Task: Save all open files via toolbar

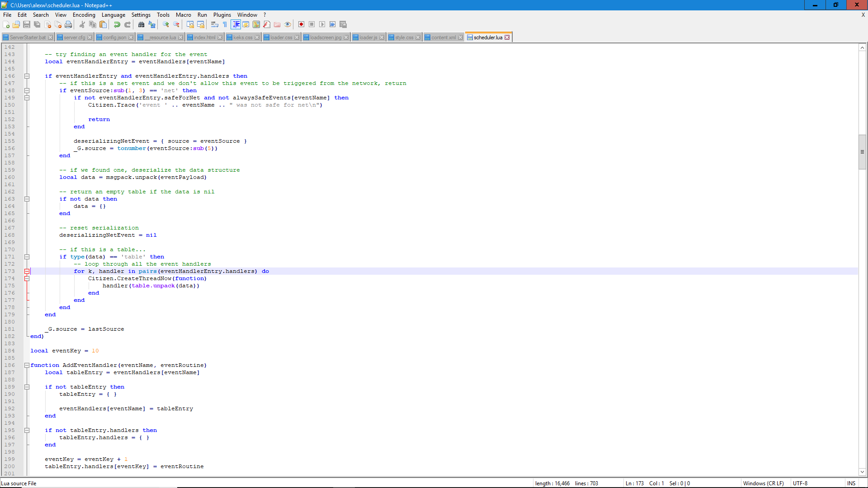Action: 37,24
